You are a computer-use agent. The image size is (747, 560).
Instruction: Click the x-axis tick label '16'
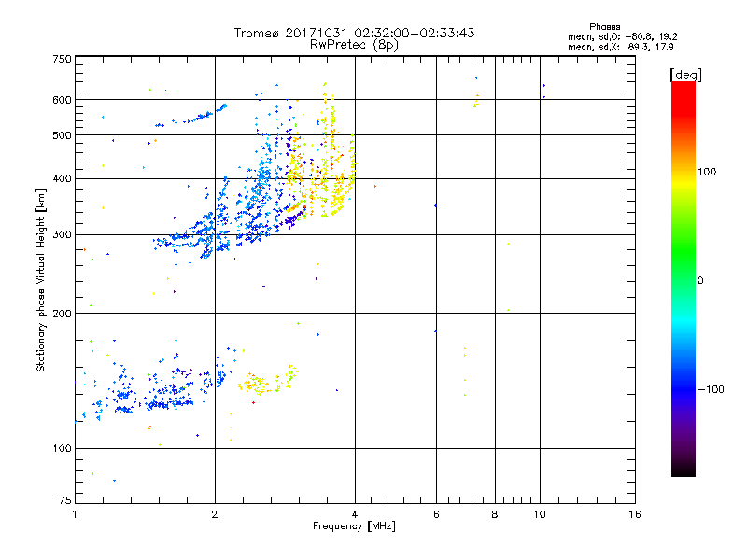pyautogui.click(x=635, y=514)
